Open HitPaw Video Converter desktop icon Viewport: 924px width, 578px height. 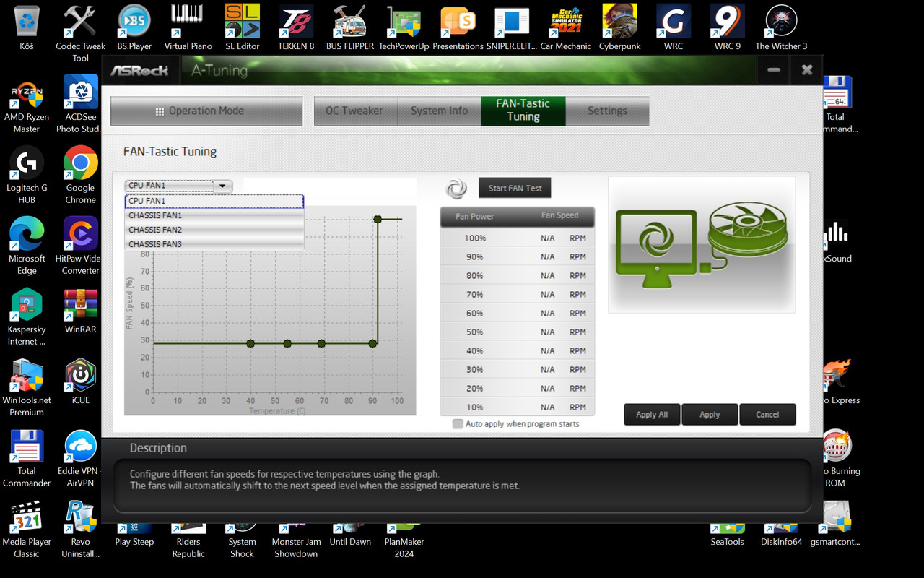tap(80, 246)
